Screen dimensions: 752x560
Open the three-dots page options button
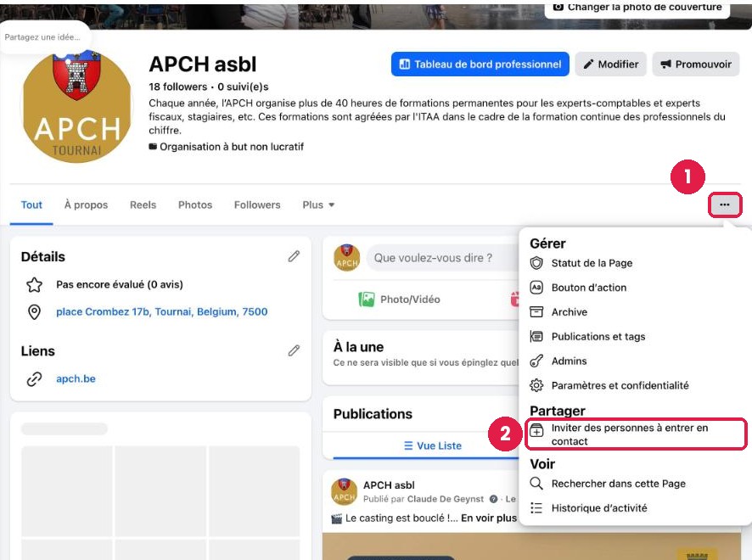[x=724, y=204]
